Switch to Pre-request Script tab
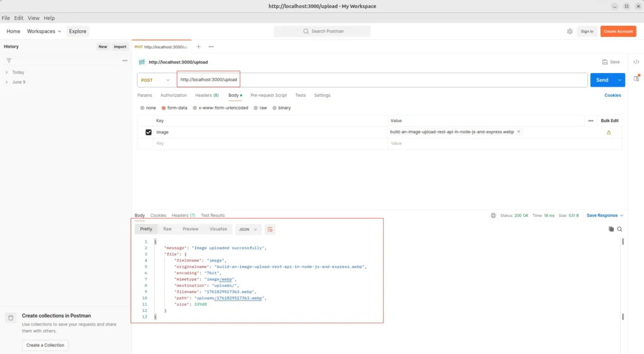The height and width of the screenshot is (354, 644). point(269,96)
